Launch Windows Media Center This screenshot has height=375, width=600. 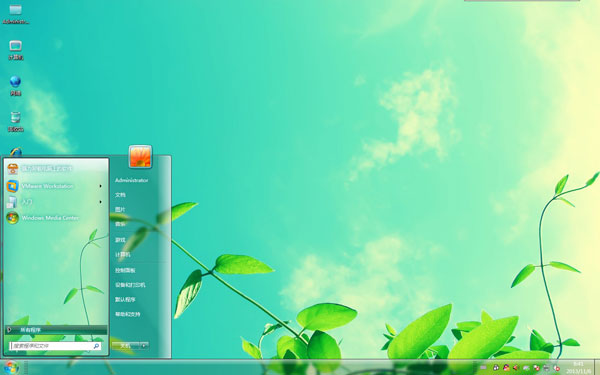point(56,218)
